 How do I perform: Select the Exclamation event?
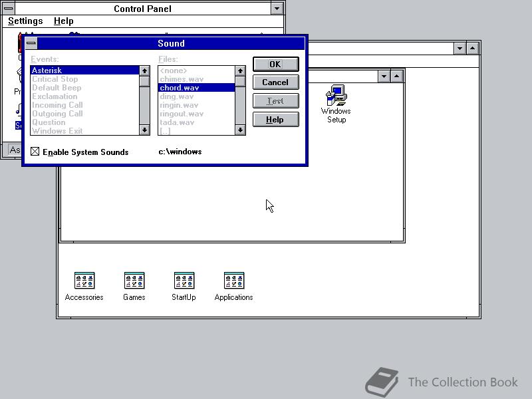click(x=85, y=96)
